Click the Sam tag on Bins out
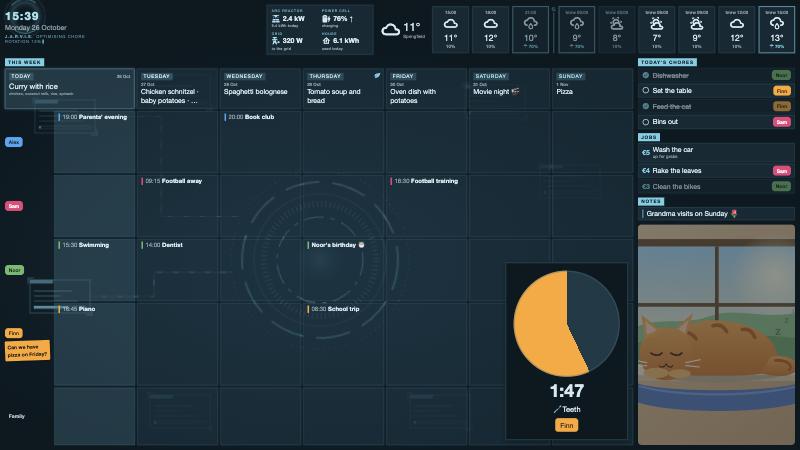 point(781,122)
